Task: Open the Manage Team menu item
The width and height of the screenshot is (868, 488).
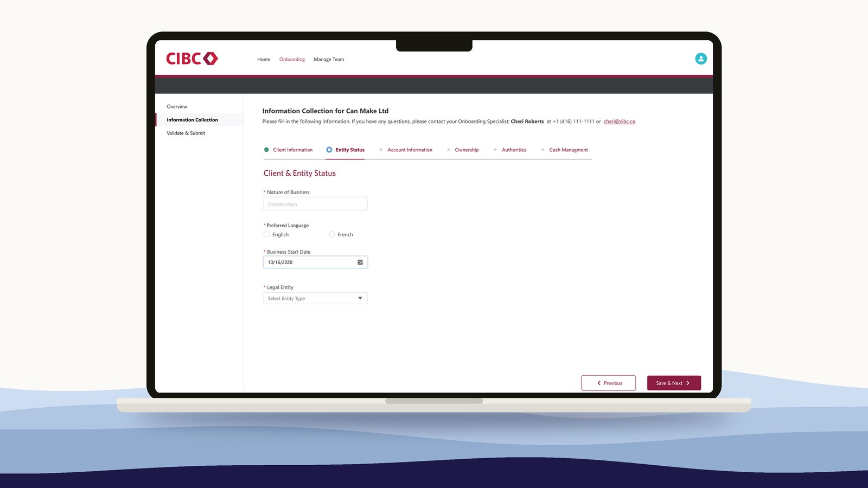Action: [x=329, y=60]
